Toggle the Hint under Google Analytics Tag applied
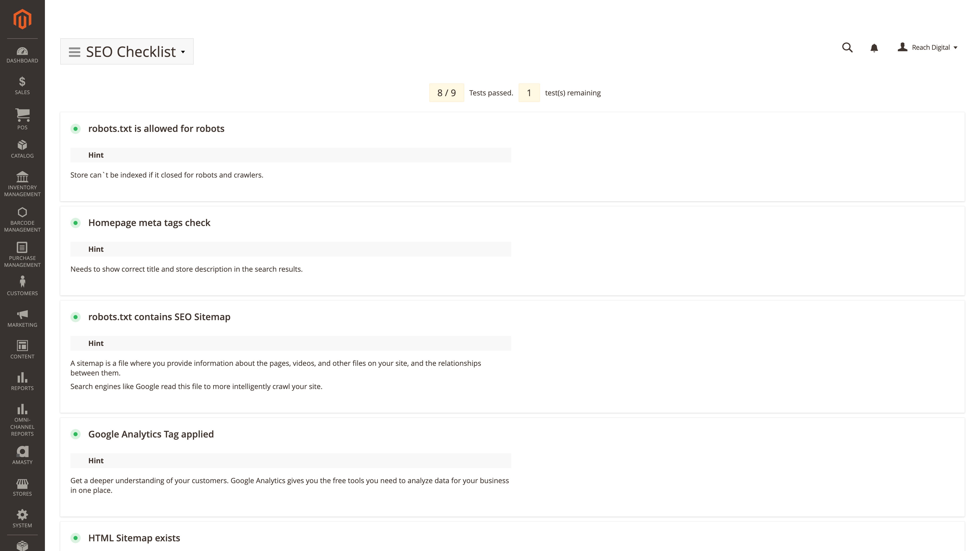The height and width of the screenshot is (551, 980). (96, 460)
